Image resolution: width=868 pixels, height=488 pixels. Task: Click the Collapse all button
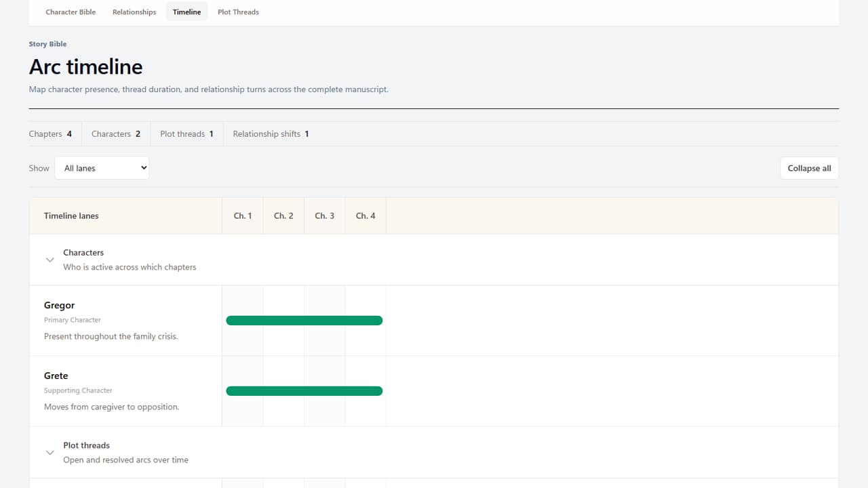click(x=809, y=168)
